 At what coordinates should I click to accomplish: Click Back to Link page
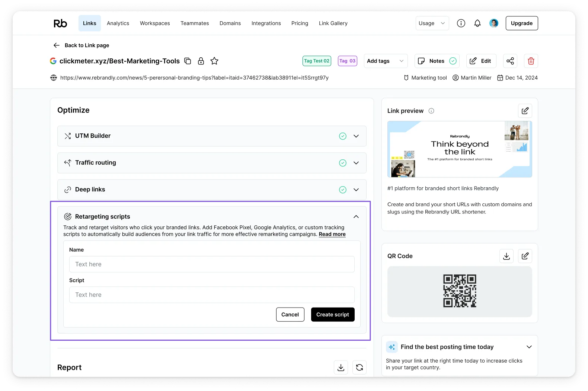coord(87,45)
